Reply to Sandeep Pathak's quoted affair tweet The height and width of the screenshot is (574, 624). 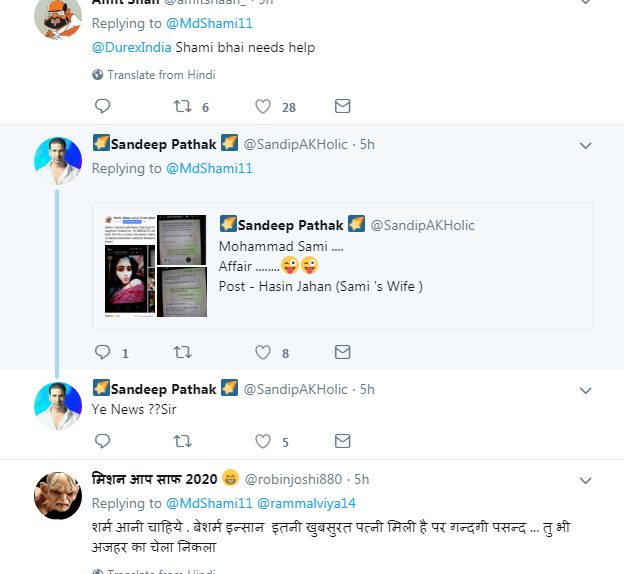pyautogui.click(x=102, y=352)
